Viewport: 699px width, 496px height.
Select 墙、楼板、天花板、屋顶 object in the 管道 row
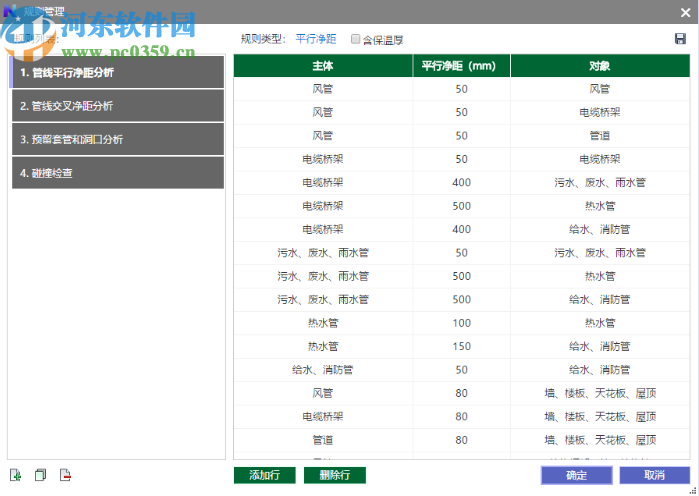tap(600, 440)
